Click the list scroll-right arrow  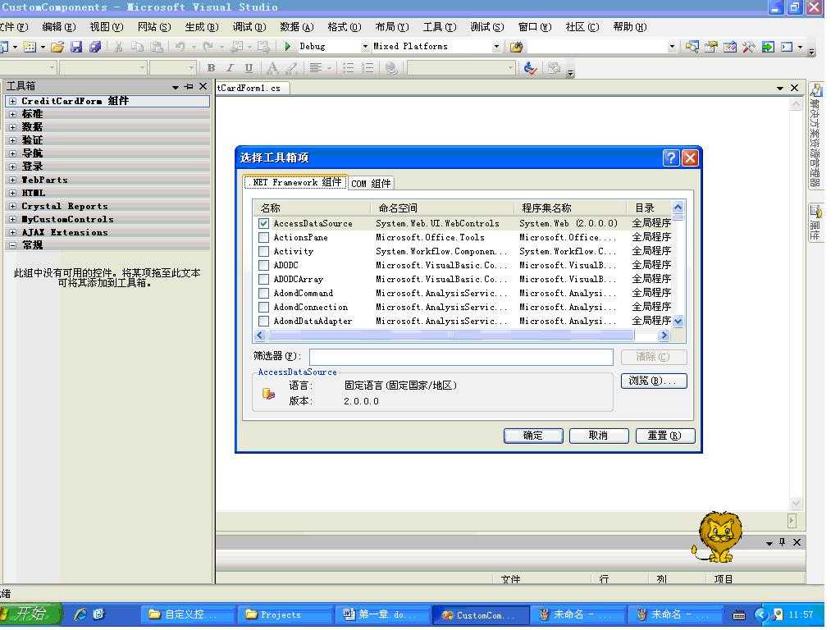click(664, 336)
